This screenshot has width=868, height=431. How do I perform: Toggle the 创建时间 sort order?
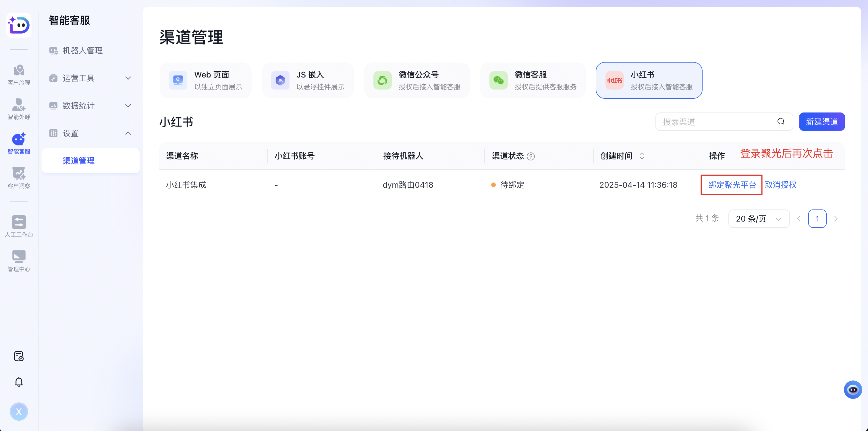point(642,156)
